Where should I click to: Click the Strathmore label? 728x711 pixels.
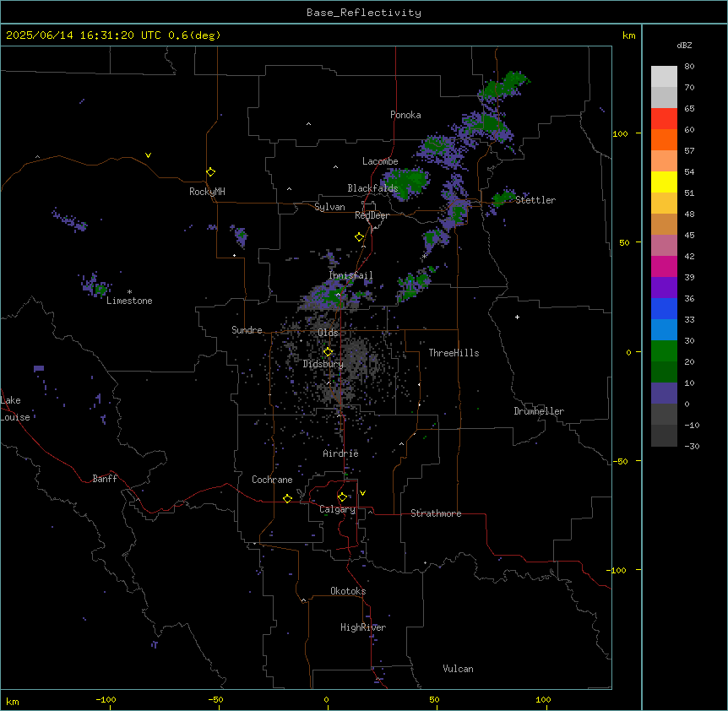436,513
